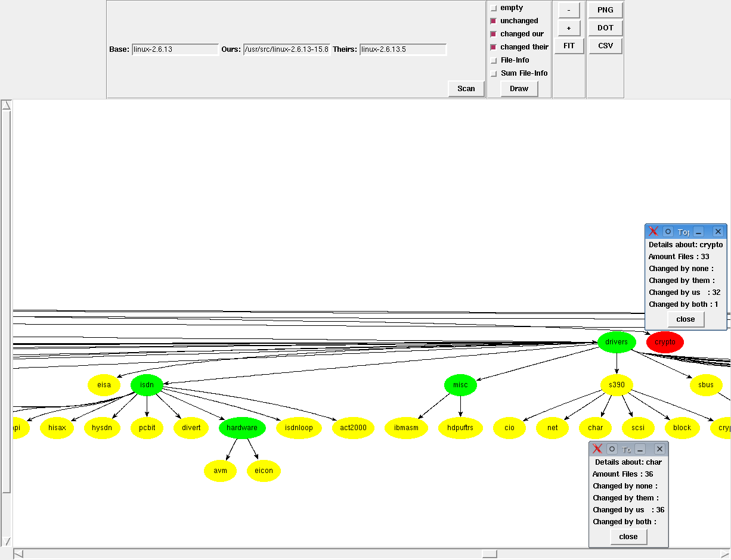Enable the empty checkbox
The height and width of the screenshot is (560, 731).
(x=494, y=8)
